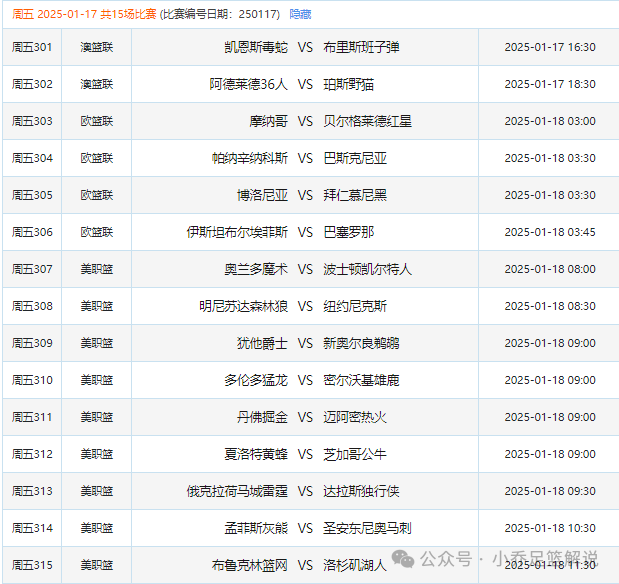Click match time 2025-01-18 09:30

549,491
